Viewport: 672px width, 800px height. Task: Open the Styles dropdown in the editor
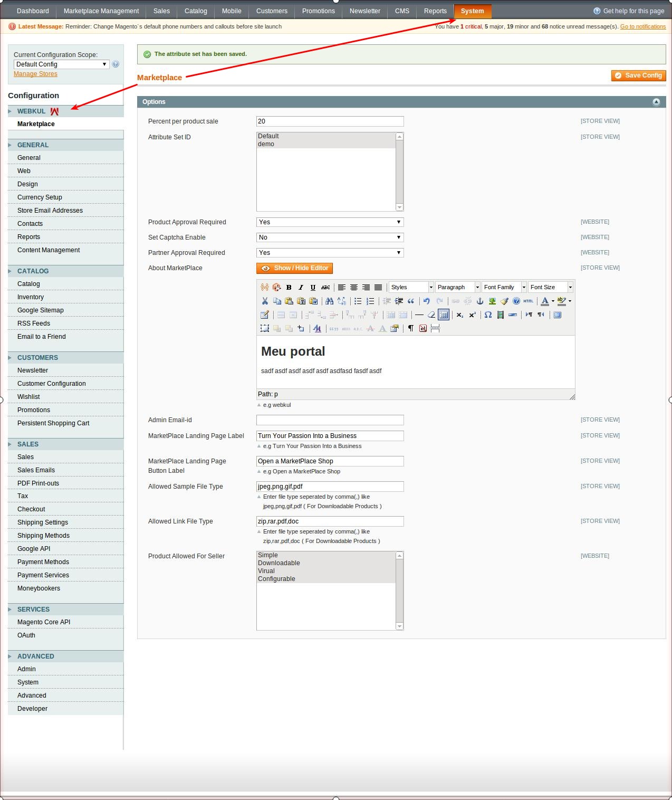point(411,287)
